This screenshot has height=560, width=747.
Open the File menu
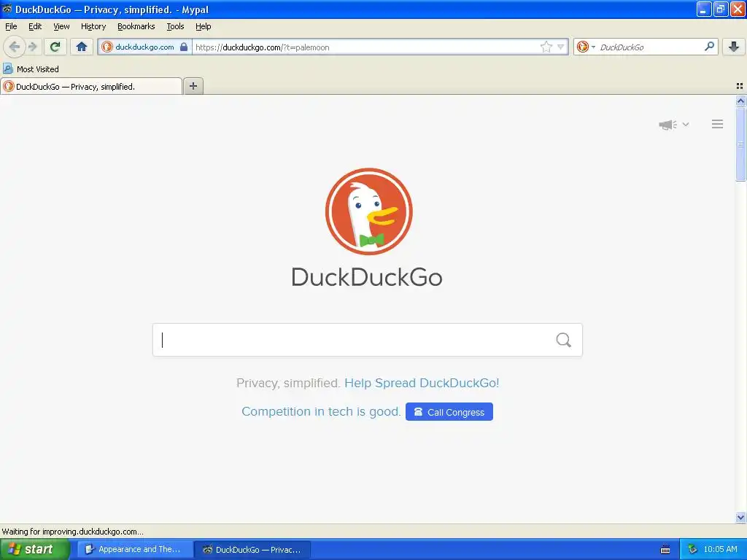(x=11, y=26)
